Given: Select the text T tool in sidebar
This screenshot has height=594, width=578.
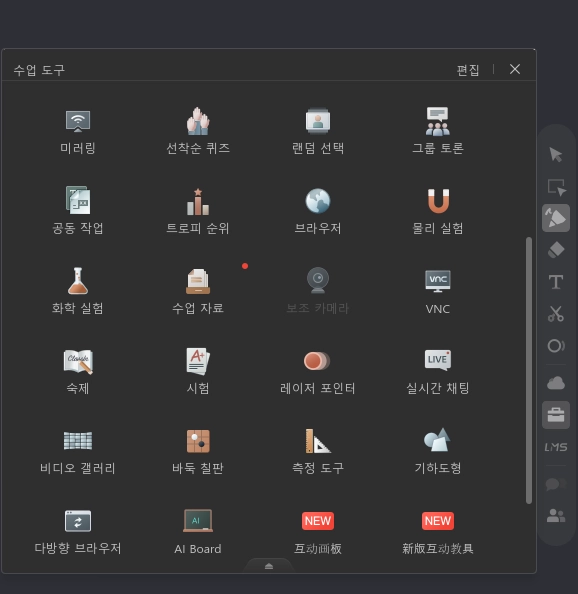Looking at the screenshot, I should pos(556,282).
